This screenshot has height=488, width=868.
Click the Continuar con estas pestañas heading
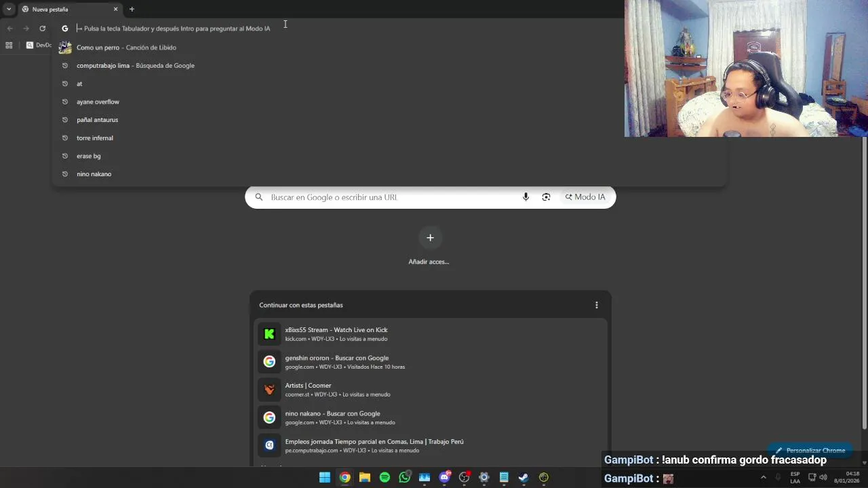[x=301, y=305]
